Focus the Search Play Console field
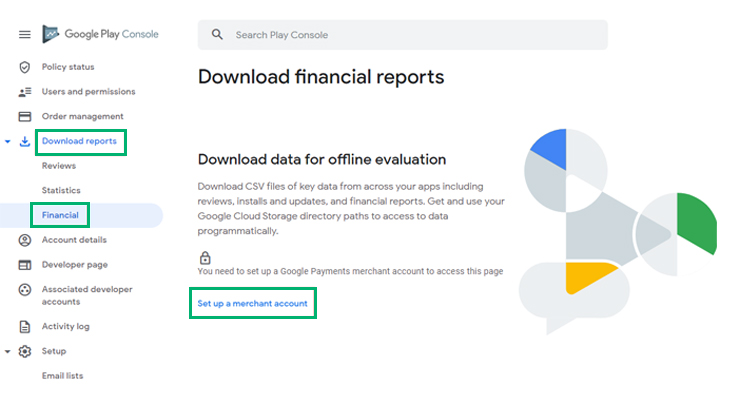This screenshot has height=400, width=730. [x=403, y=35]
